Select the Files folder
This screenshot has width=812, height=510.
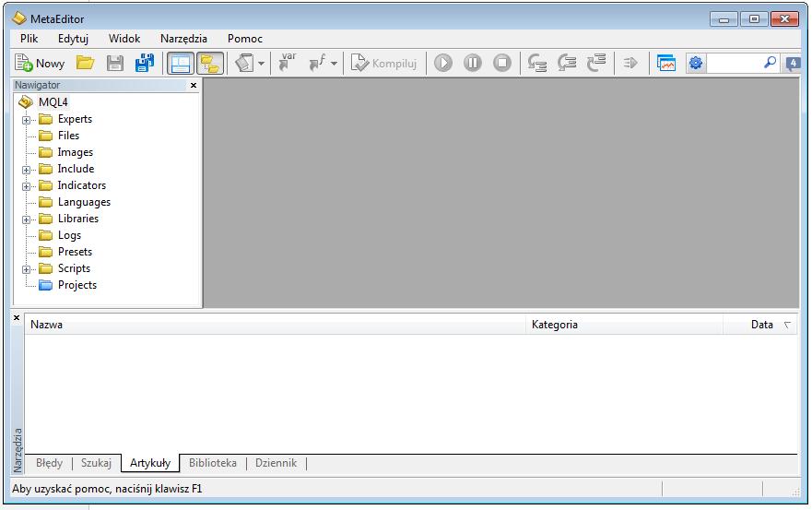click(x=68, y=136)
